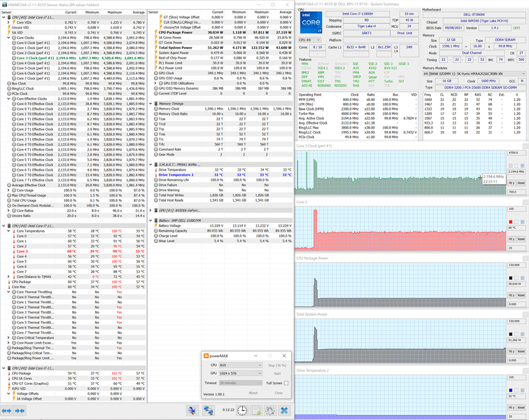
Task: Open the CPU test type dropdown showing AVX
Action: point(240,365)
